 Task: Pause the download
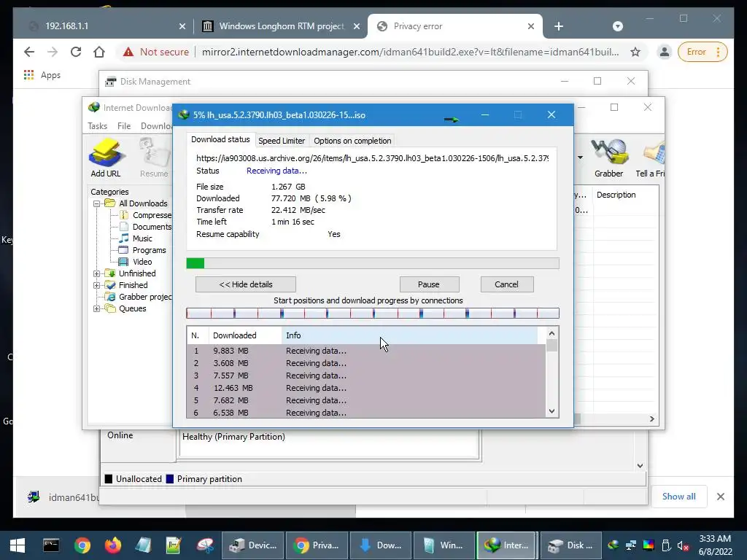click(x=429, y=285)
